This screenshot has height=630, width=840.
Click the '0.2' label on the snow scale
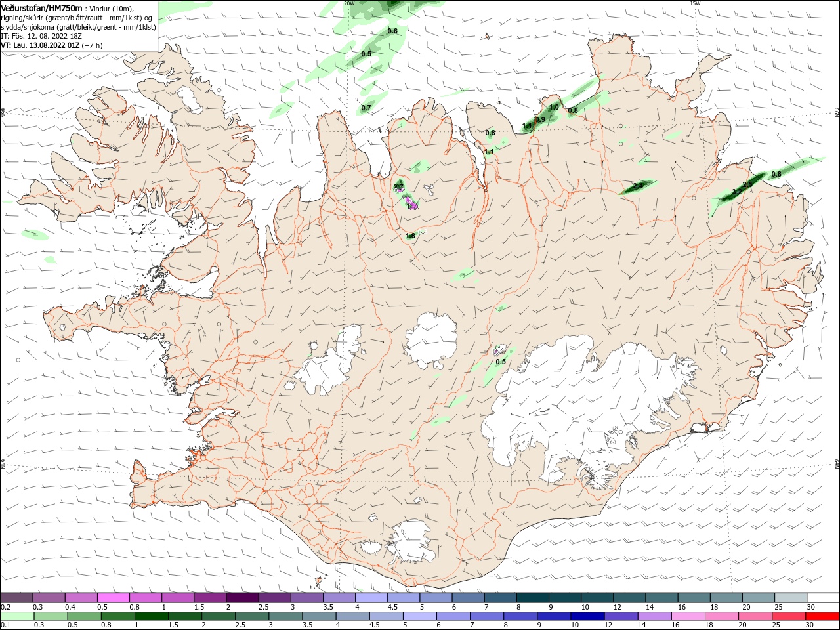point(5,607)
